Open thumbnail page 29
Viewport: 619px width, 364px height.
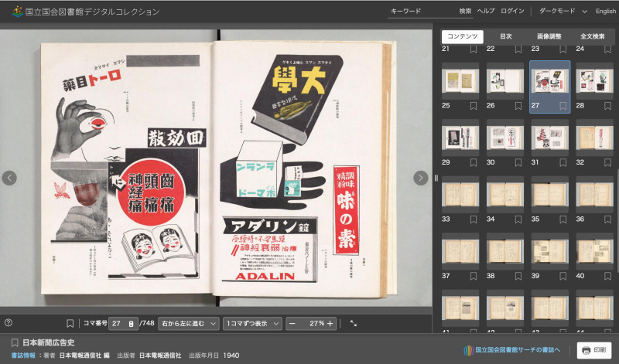pyautogui.click(x=460, y=138)
